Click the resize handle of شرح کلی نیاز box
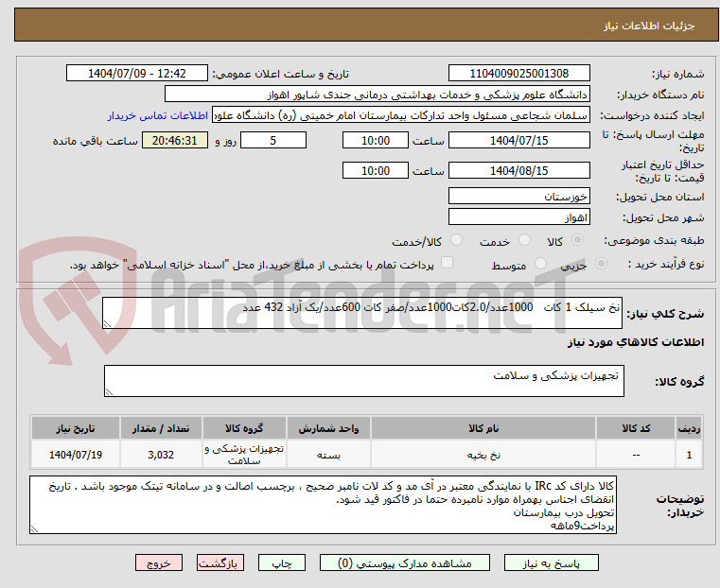Screen dimensions: 720x588 click(107, 324)
